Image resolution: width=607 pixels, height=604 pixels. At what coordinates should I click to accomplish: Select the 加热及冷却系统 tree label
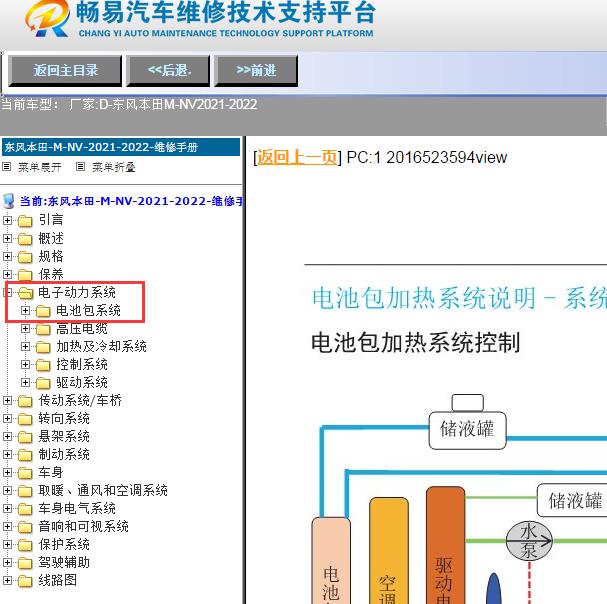[101, 347]
